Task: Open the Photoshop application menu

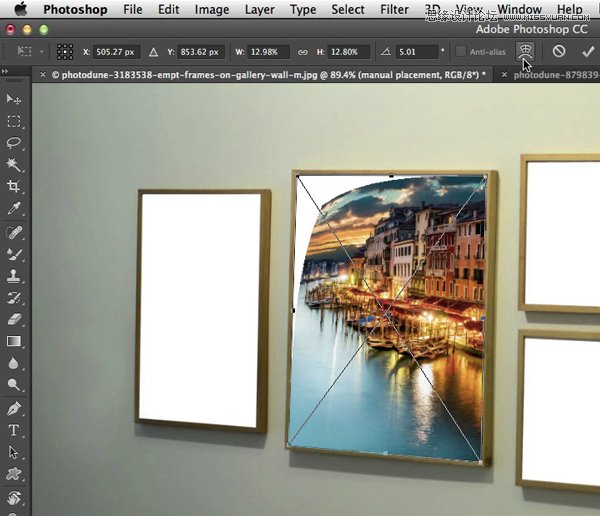Action: tap(75, 9)
